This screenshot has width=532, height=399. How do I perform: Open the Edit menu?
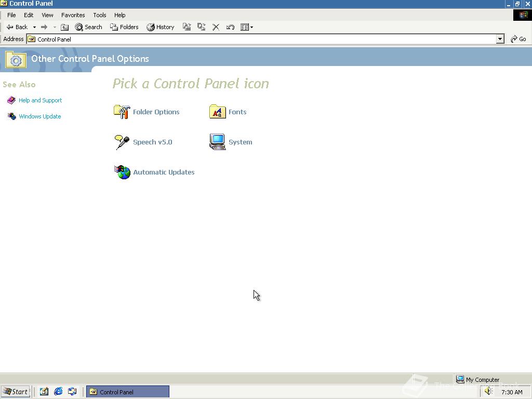pos(29,15)
